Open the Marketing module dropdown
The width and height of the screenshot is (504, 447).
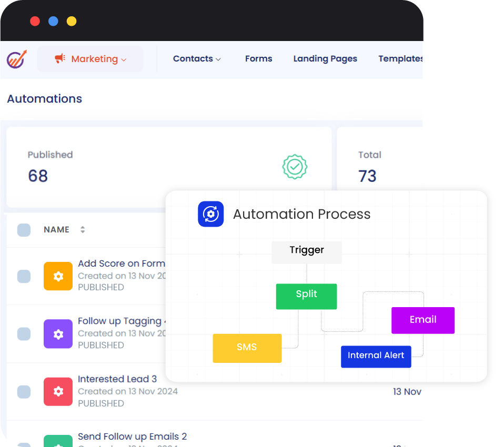tap(90, 58)
